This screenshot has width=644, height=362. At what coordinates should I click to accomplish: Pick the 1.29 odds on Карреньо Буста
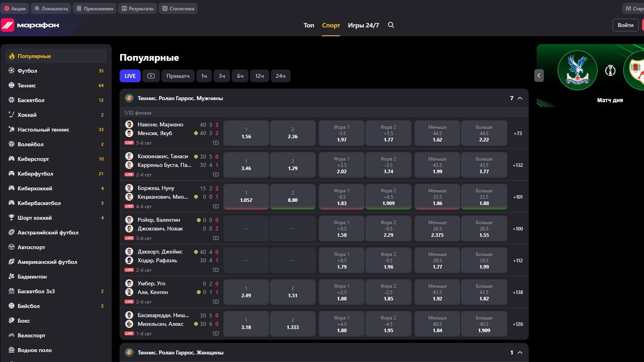click(x=293, y=165)
